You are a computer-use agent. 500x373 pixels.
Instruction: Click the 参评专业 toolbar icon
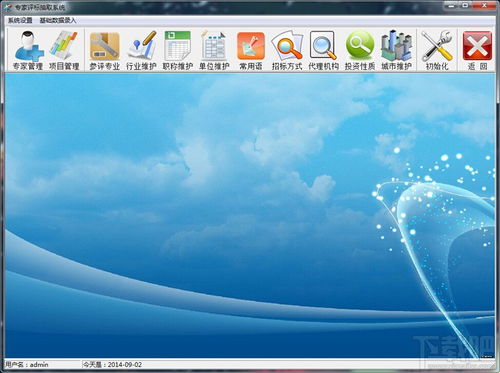click(x=105, y=50)
